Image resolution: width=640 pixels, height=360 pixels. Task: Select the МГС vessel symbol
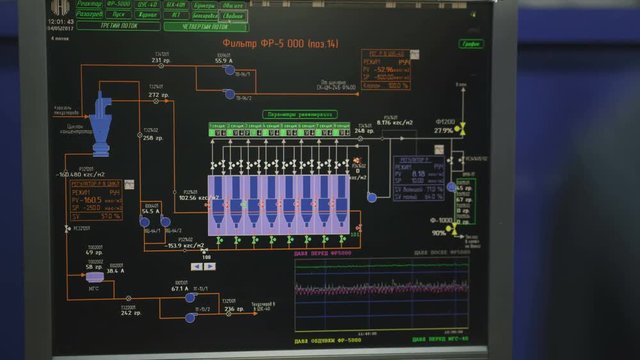tap(95, 278)
